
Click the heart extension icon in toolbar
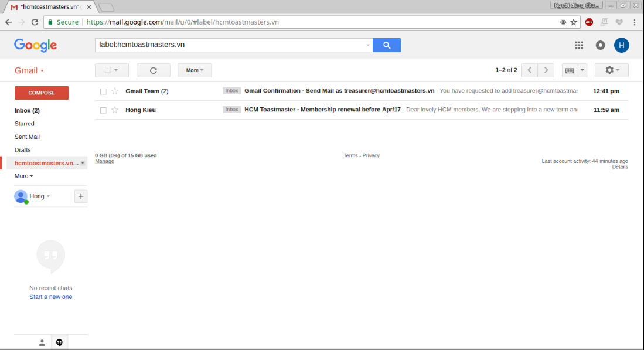tap(619, 22)
